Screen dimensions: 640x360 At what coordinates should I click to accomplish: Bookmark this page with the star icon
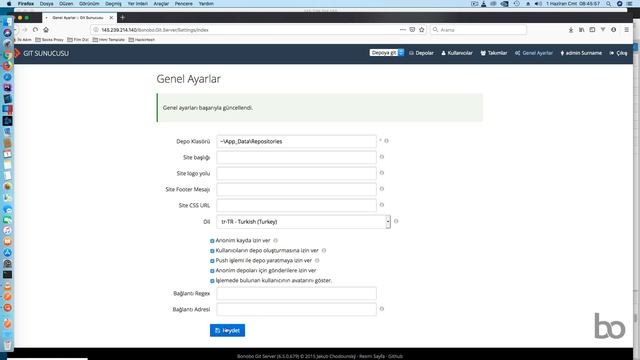click(422, 30)
